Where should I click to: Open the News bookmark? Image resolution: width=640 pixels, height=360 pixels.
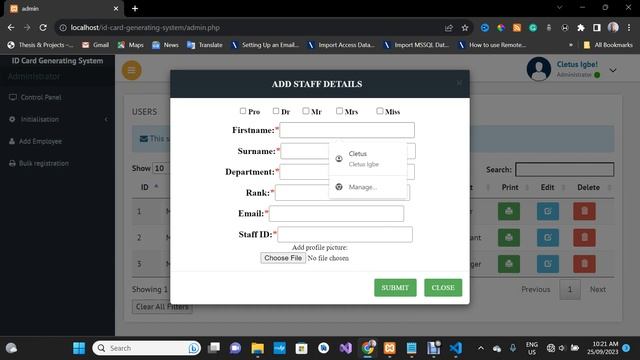pyautogui.click(x=165, y=45)
